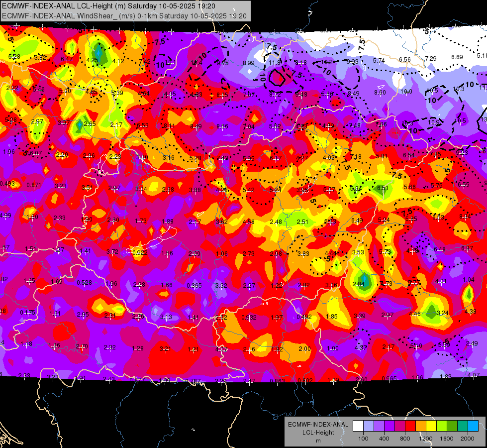Click the wind shear value 0.493

click(7, 184)
